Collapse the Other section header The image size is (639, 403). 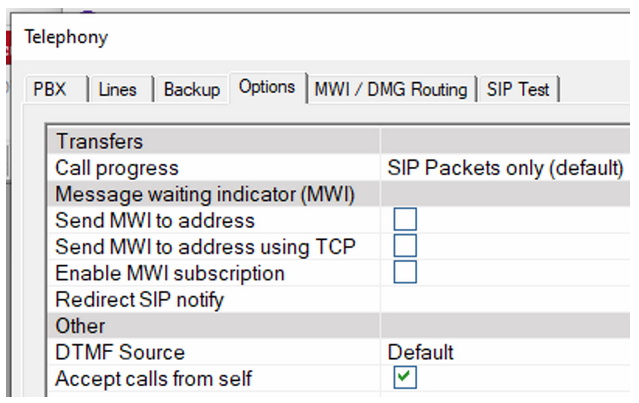pyautogui.click(x=80, y=326)
